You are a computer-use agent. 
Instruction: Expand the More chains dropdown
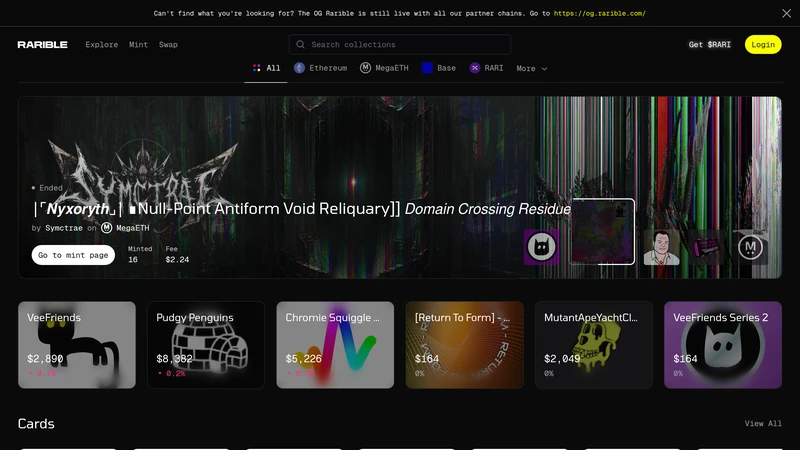point(532,68)
